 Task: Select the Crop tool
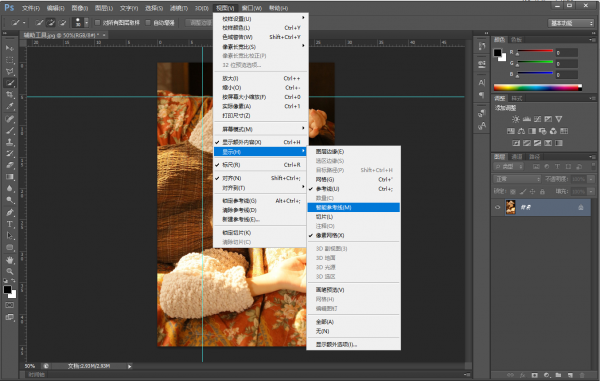click(x=10, y=94)
